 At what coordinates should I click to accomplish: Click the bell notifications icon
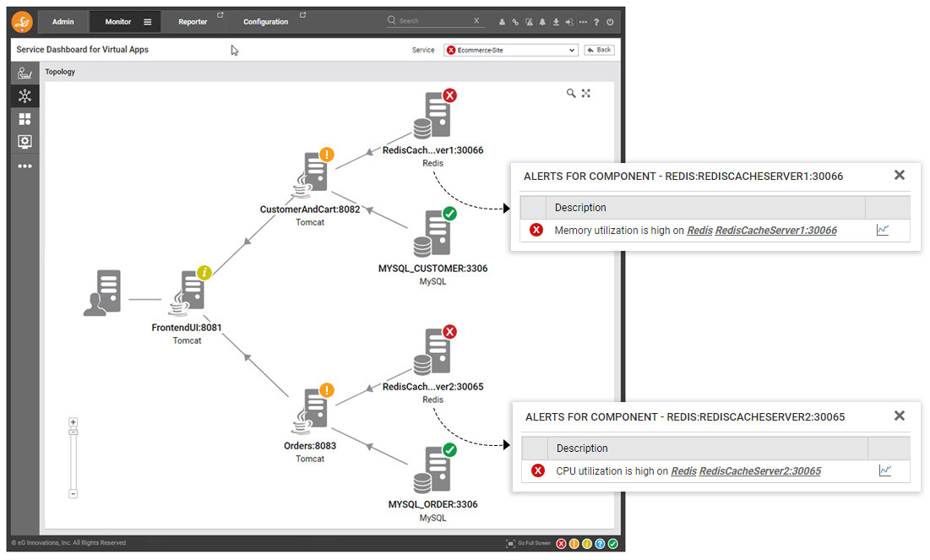coord(542,22)
